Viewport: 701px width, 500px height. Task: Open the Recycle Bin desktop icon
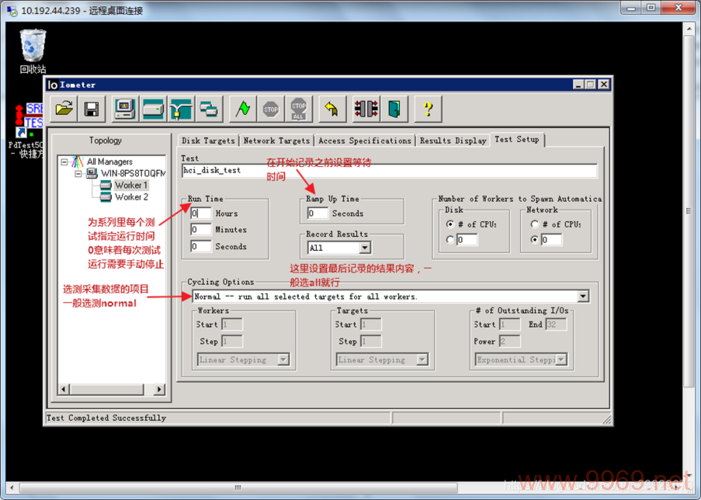33,51
